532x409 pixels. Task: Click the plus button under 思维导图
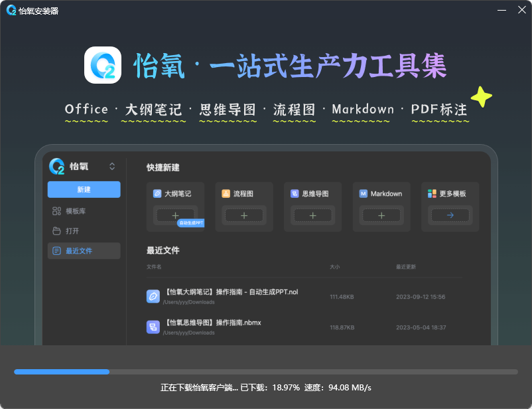pos(312,215)
